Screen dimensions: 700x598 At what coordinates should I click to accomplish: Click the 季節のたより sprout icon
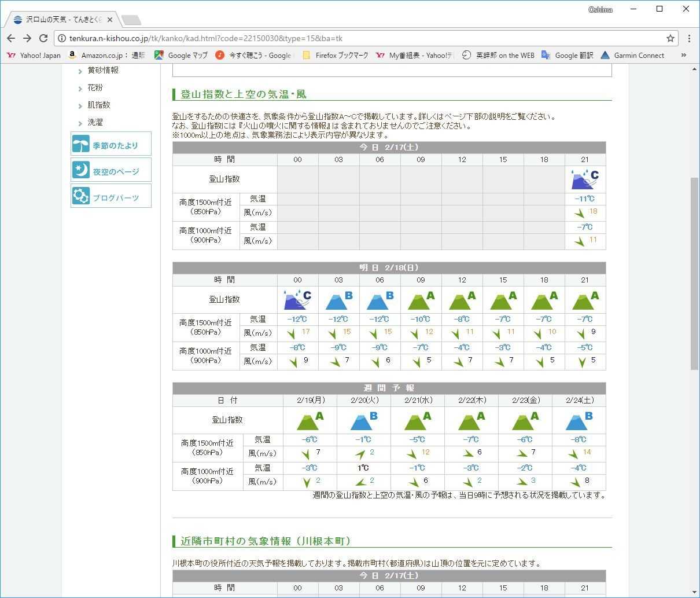[x=81, y=144]
